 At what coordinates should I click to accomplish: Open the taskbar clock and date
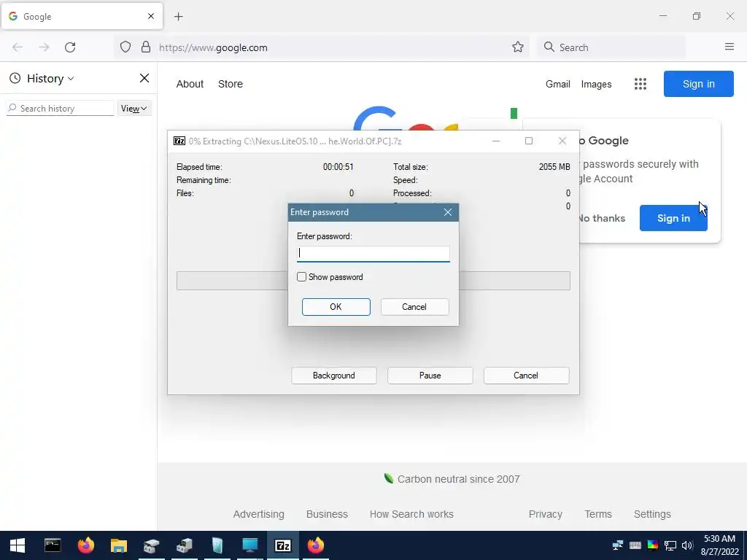pyautogui.click(x=719, y=545)
